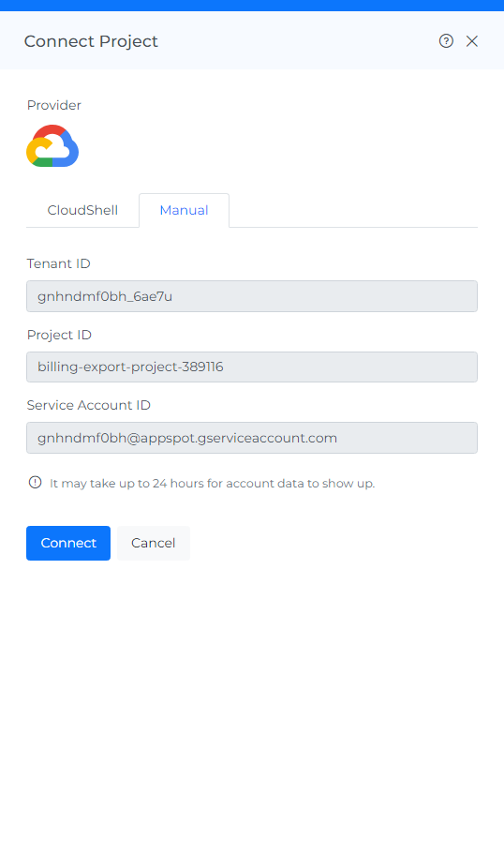Click the Cancel button
The height and width of the screenshot is (854, 504).
154,543
